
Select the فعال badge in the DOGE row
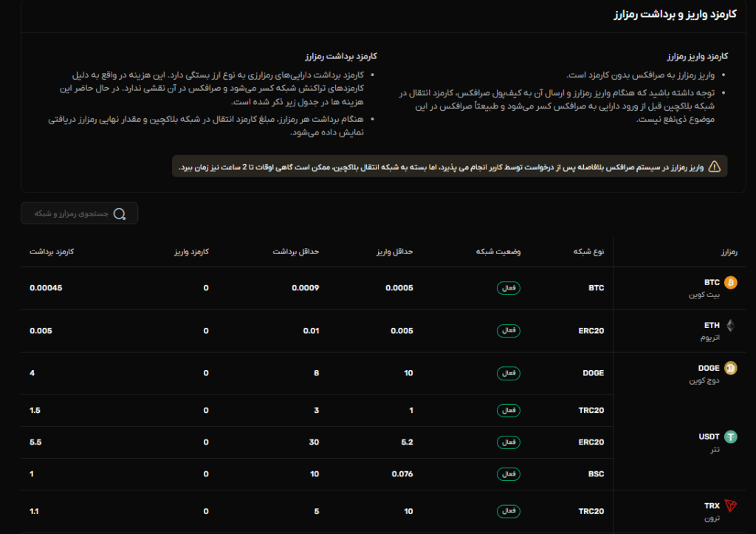tap(509, 374)
